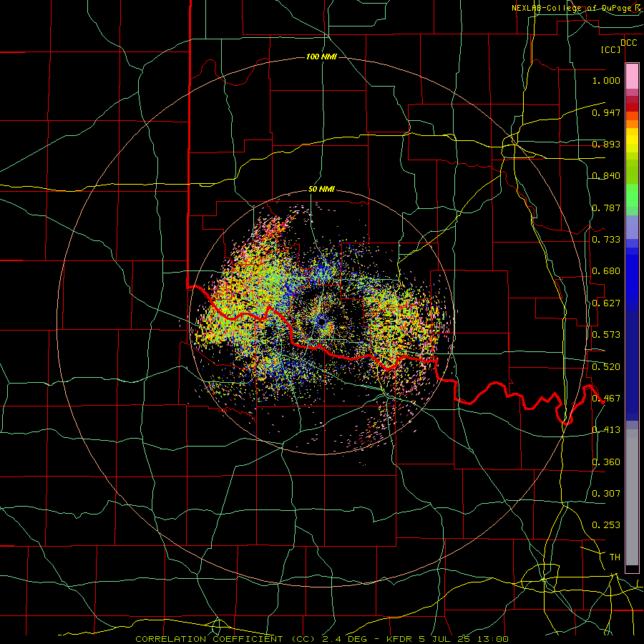Click the 0.360 color scale value
This screenshot has height=644, width=644.
coord(606,462)
